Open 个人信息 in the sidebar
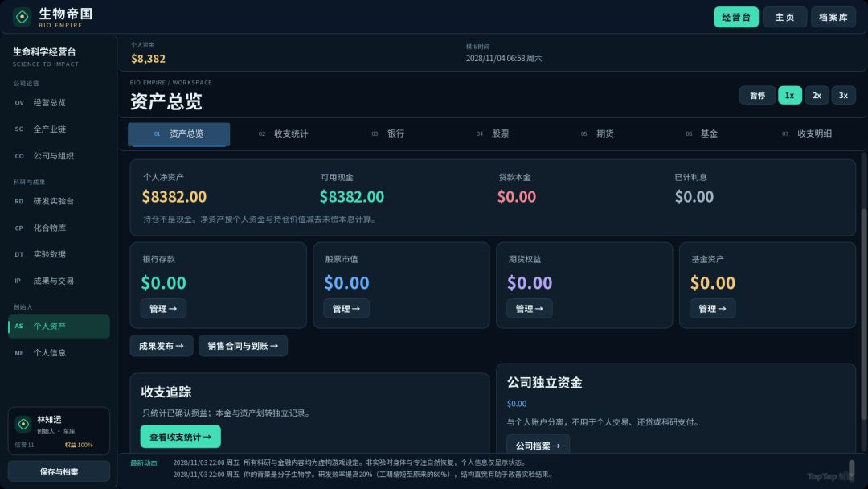The width and height of the screenshot is (868, 489). pos(59,353)
